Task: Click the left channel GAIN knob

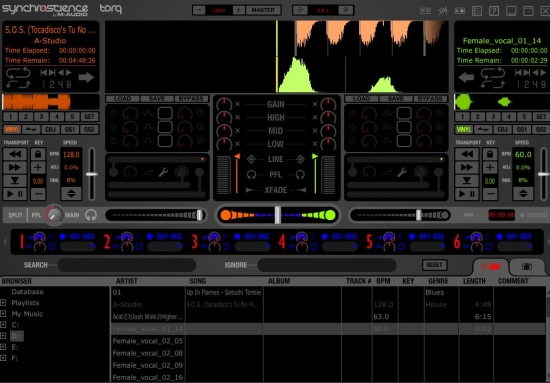Action: (x=224, y=104)
